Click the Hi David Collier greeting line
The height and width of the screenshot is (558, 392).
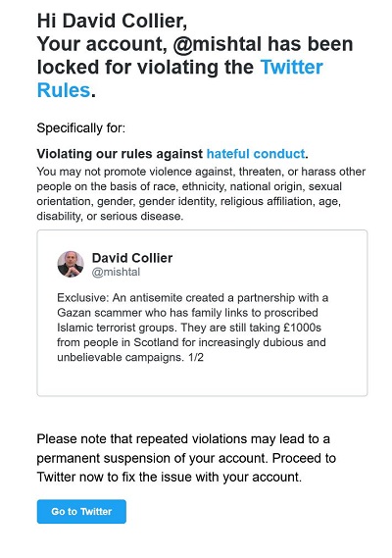pos(112,21)
